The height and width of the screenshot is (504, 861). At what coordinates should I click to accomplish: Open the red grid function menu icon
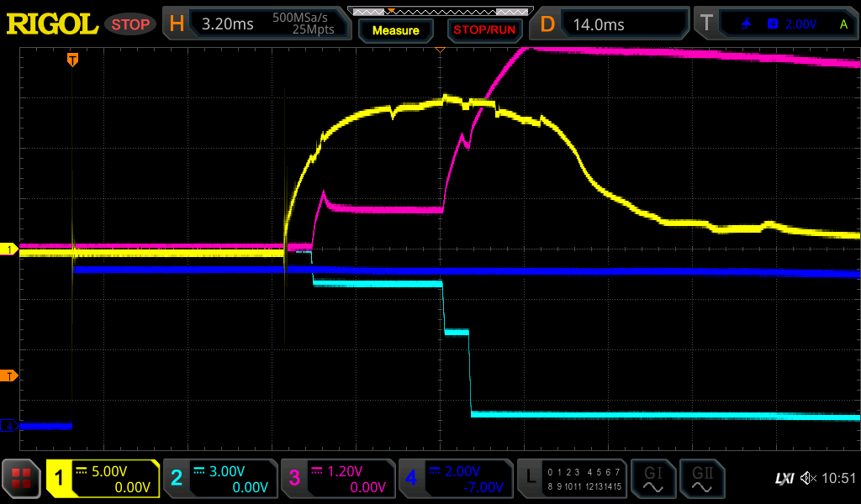click(22, 479)
